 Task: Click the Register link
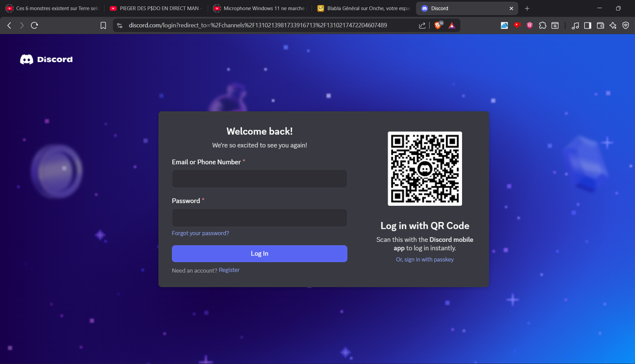pos(229,270)
